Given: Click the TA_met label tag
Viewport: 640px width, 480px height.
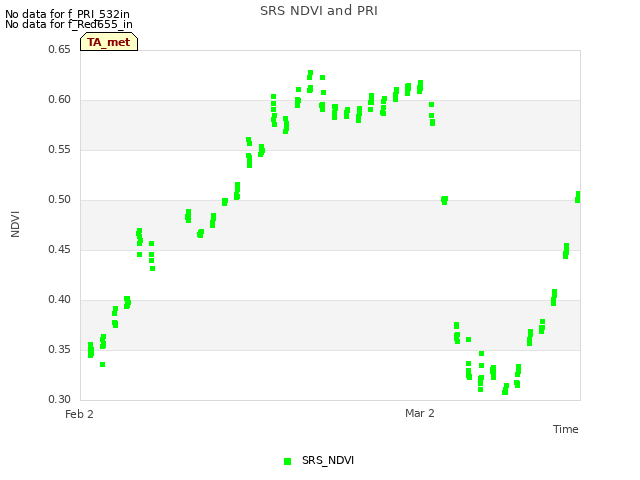Looking at the screenshot, I should point(109,42).
